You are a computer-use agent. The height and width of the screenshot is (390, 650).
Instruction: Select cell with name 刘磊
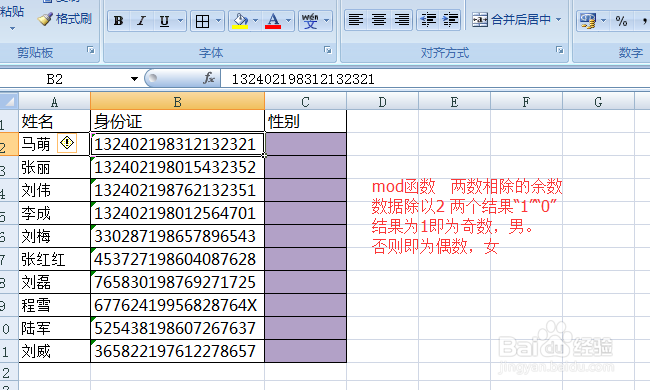(x=54, y=282)
